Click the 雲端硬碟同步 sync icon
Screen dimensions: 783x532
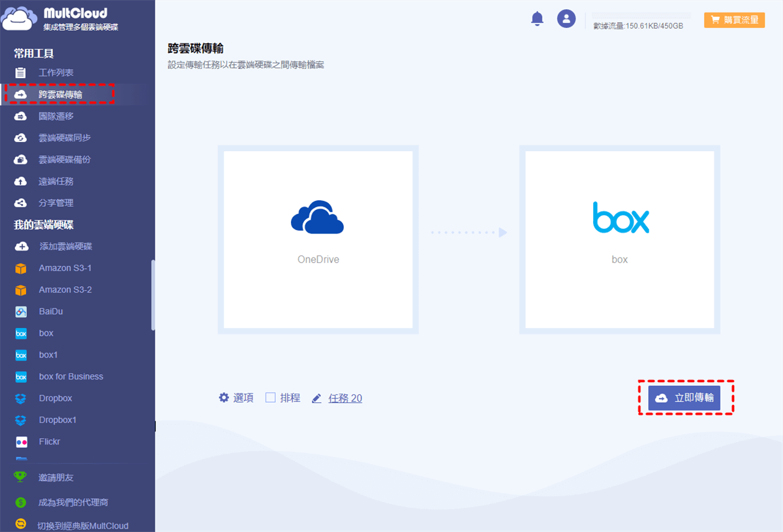pyautogui.click(x=21, y=138)
